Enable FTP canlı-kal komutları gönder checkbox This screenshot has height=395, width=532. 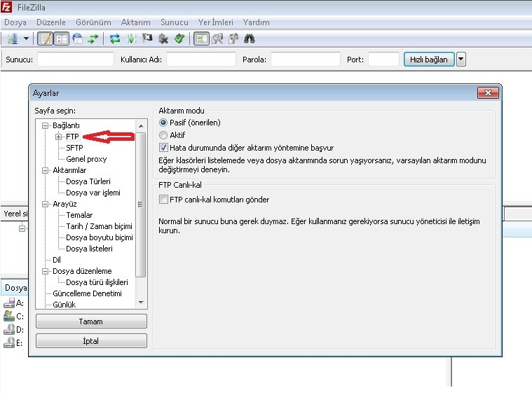pyautogui.click(x=164, y=200)
